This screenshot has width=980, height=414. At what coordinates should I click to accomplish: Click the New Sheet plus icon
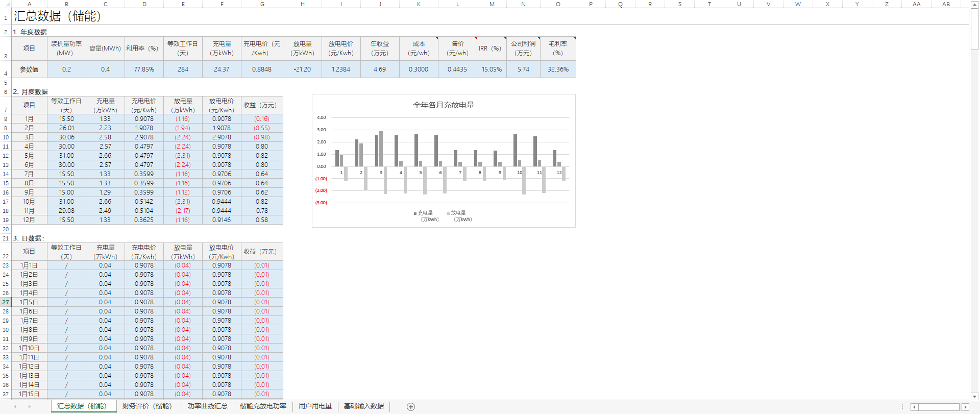(411, 406)
